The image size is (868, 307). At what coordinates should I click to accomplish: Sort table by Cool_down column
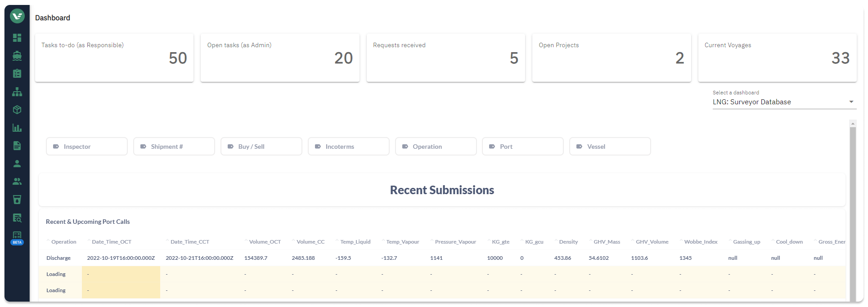tap(789, 242)
